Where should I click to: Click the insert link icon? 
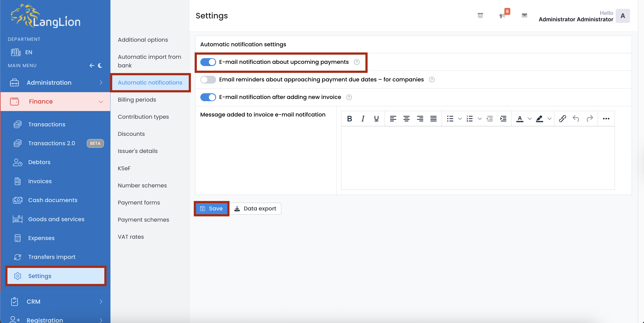(x=562, y=118)
